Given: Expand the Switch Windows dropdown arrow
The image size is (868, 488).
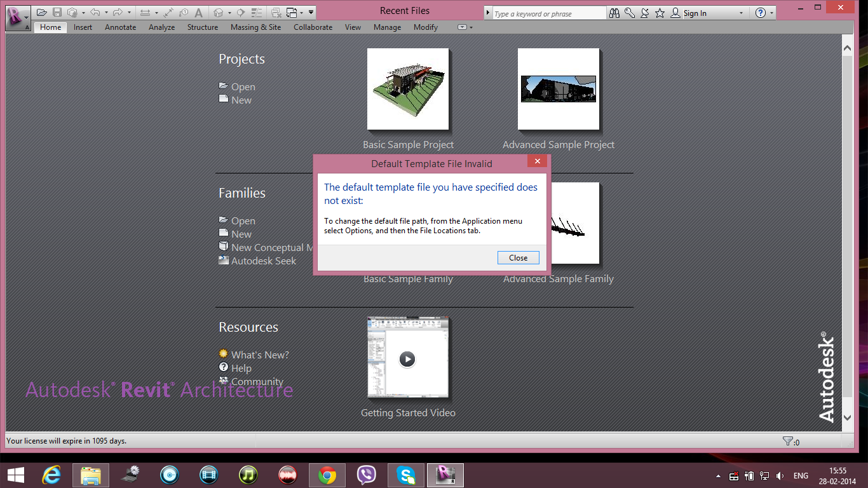Looking at the screenshot, I should 302,13.
